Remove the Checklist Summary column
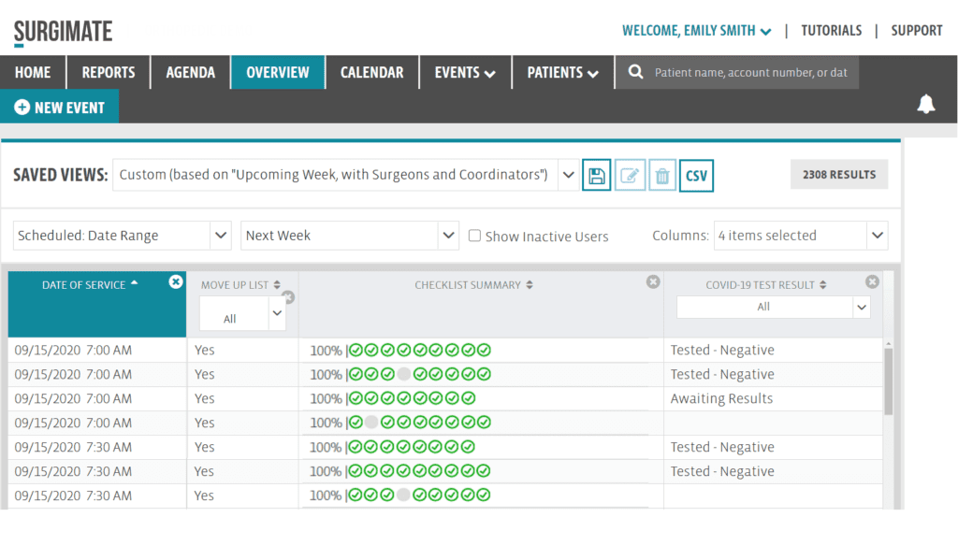This screenshot has height=560, width=958. click(x=653, y=281)
